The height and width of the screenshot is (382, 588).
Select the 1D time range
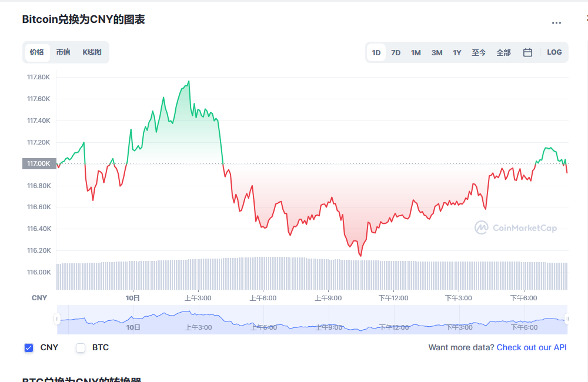[x=376, y=52]
